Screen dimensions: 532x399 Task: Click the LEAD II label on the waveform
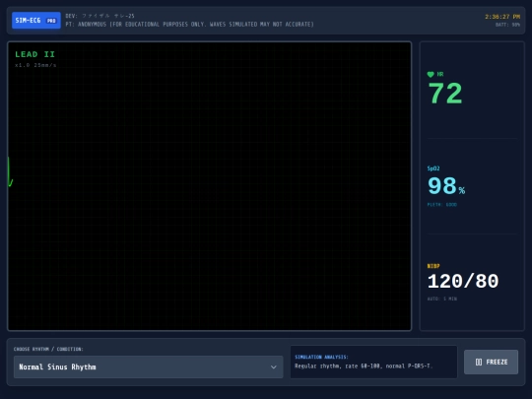click(34, 54)
